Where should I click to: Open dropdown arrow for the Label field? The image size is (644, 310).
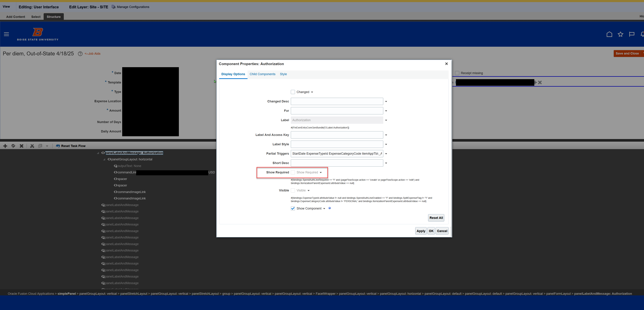(x=386, y=120)
